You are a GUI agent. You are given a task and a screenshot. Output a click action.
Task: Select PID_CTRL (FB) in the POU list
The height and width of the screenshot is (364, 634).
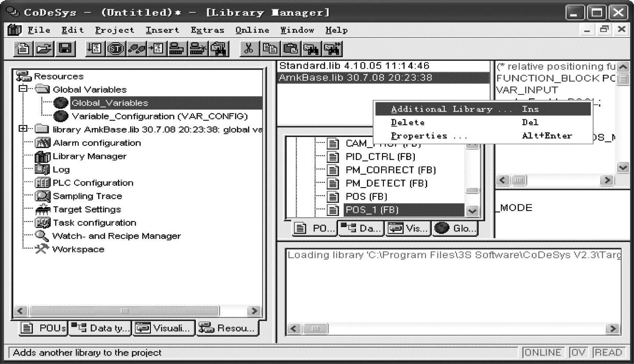coord(380,157)
